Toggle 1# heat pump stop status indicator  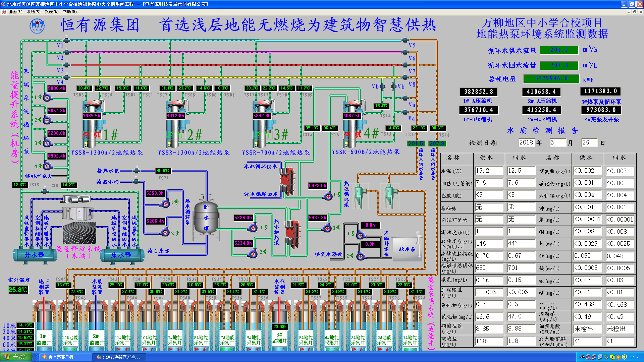click(92, 135)
